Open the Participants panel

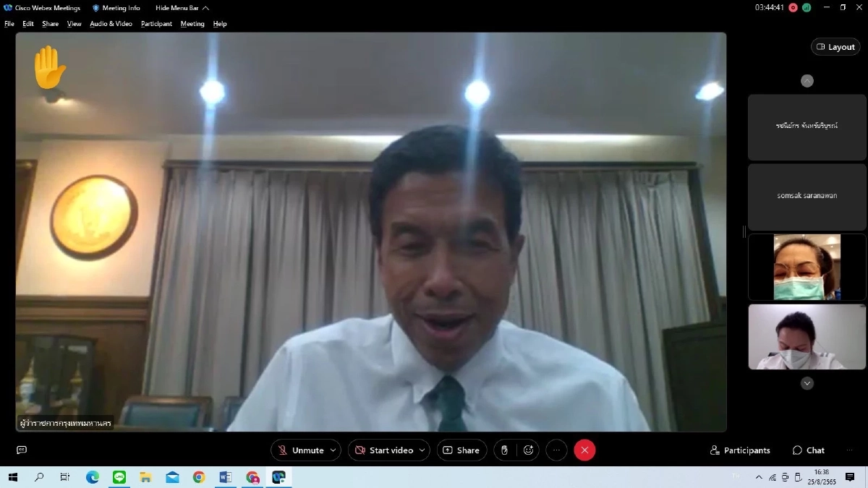[x=740, y=450]
